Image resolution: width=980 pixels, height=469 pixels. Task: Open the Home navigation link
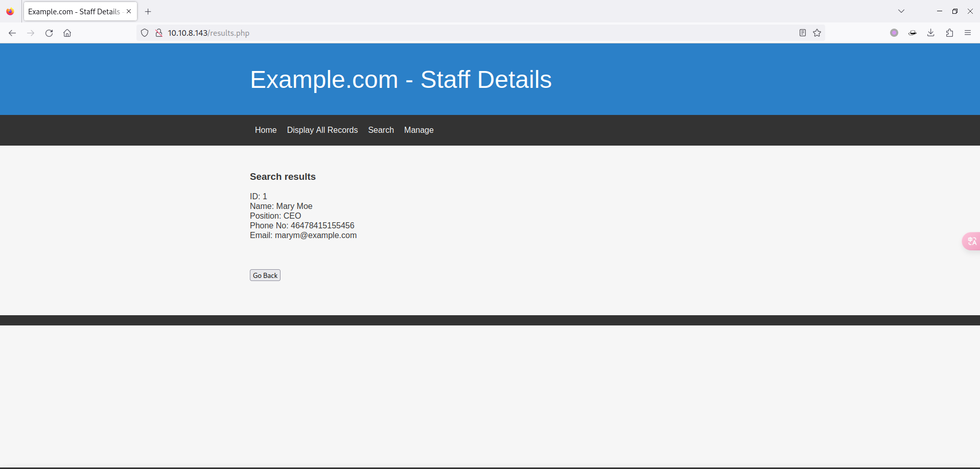pos(266,130)
